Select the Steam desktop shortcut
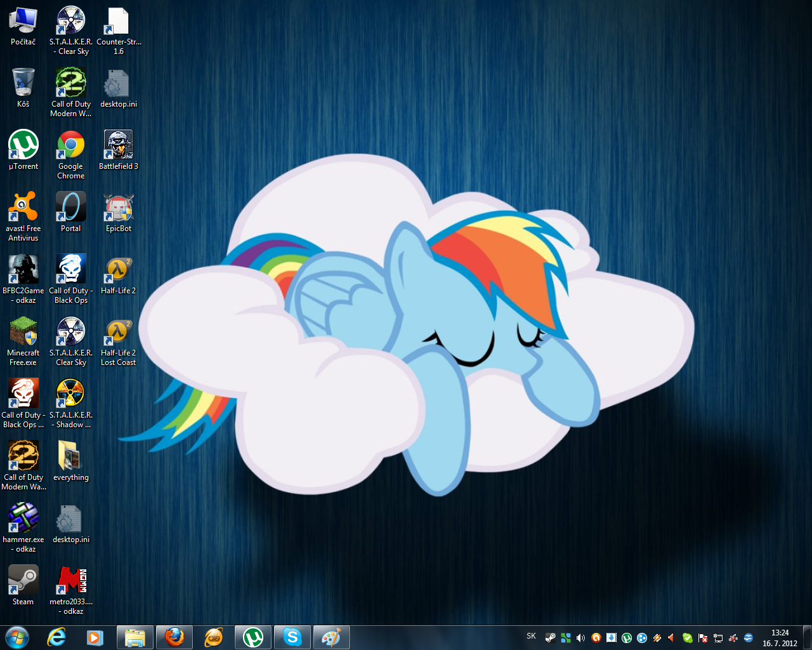This screenshot has height=650, width=812. coord(23,585)
